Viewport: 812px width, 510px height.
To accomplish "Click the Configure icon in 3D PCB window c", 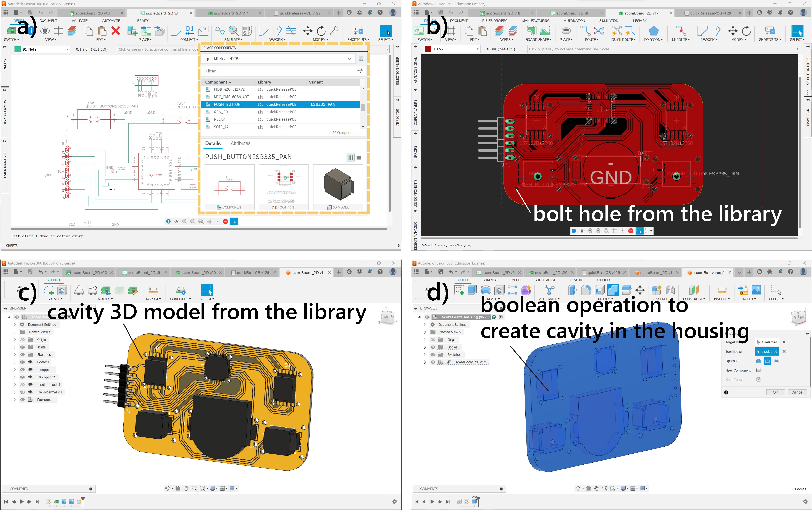I will [x=180, y=290].
